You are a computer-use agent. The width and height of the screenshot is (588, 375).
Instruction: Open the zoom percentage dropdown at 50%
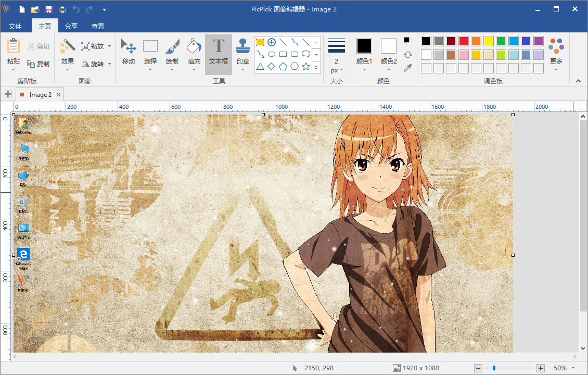click(x=573, y=368)
